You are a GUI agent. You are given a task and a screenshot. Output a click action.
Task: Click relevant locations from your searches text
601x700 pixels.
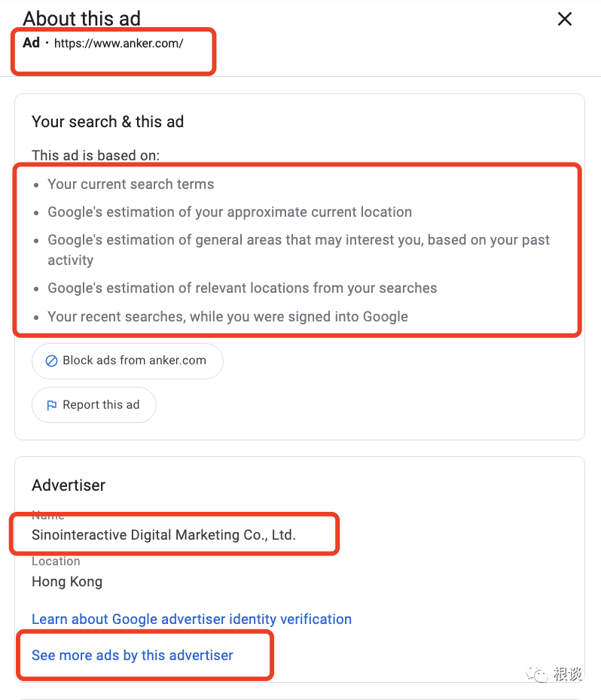(x=243, y=288)
